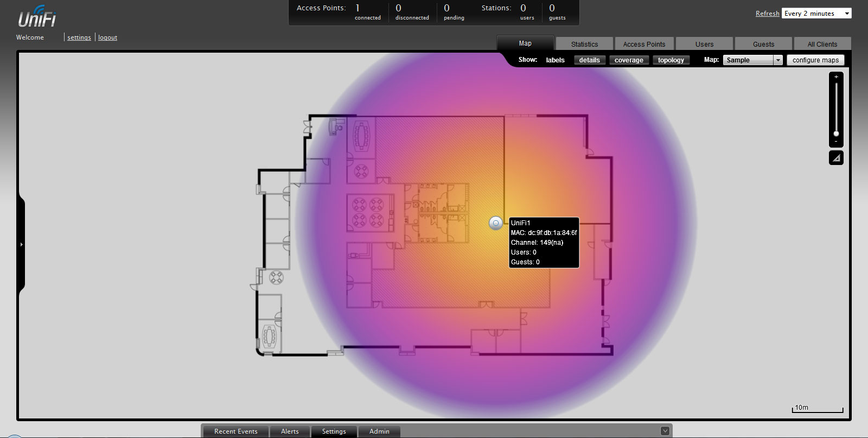The image size is (868, 438).
Task: Click the map zoom slider handle
Action: (836, 134)
